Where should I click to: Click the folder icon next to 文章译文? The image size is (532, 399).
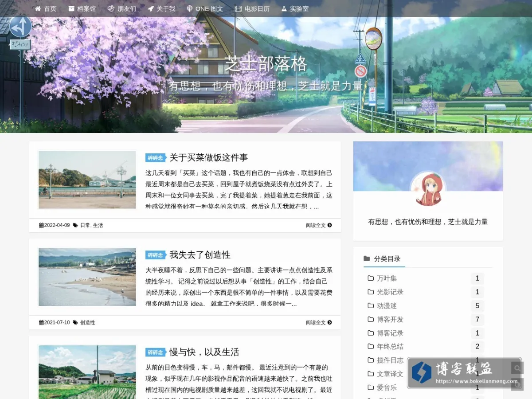pos(371,374)
